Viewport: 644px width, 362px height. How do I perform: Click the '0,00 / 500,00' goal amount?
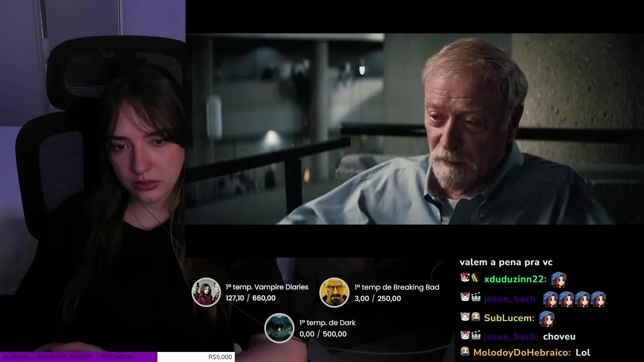point(323,334)
